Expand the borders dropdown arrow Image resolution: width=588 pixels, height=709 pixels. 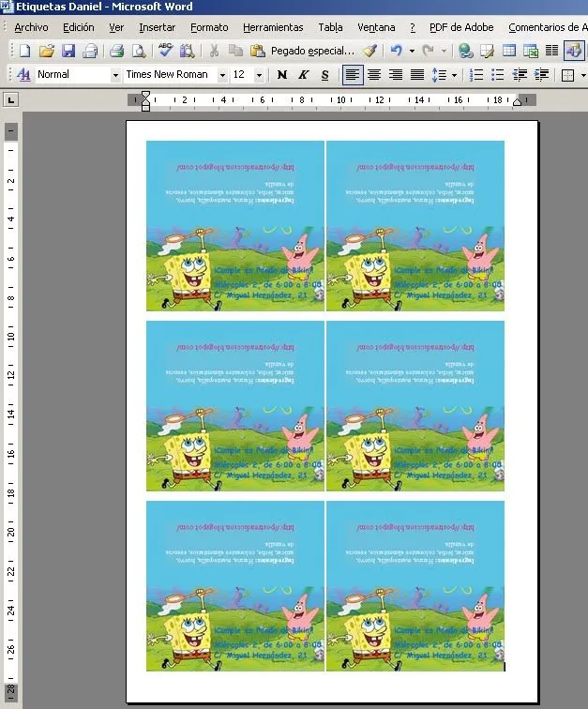point(583,75)
